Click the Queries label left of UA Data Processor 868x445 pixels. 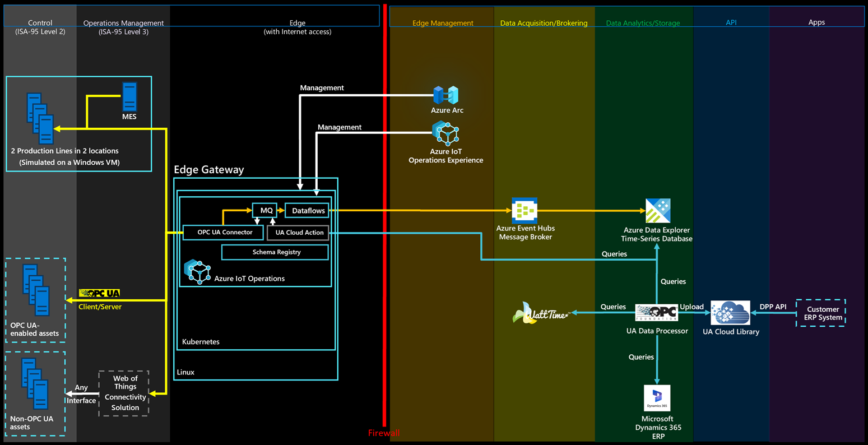click(x=613, y=307)
